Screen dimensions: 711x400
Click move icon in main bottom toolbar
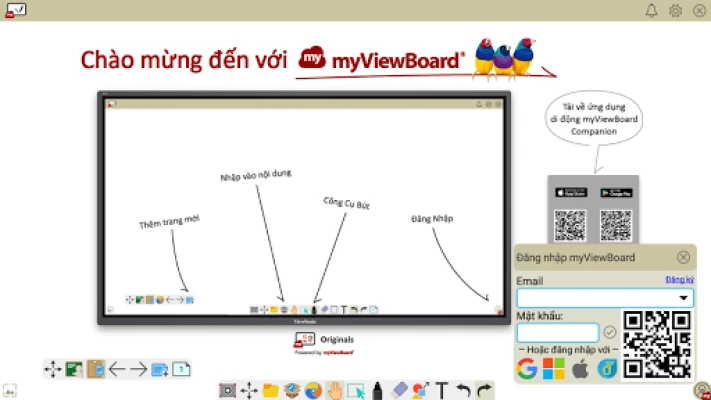tap(249, 390)
